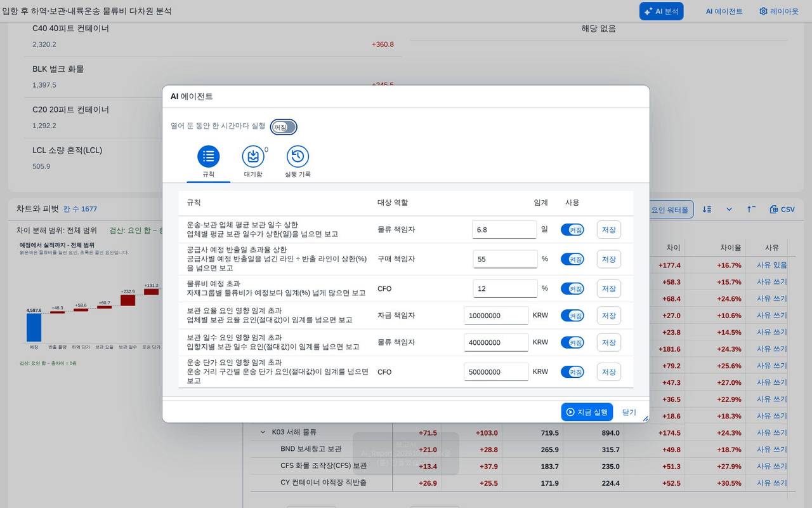
Task: Click the sort descending lines icon
Action: (707, 210)
